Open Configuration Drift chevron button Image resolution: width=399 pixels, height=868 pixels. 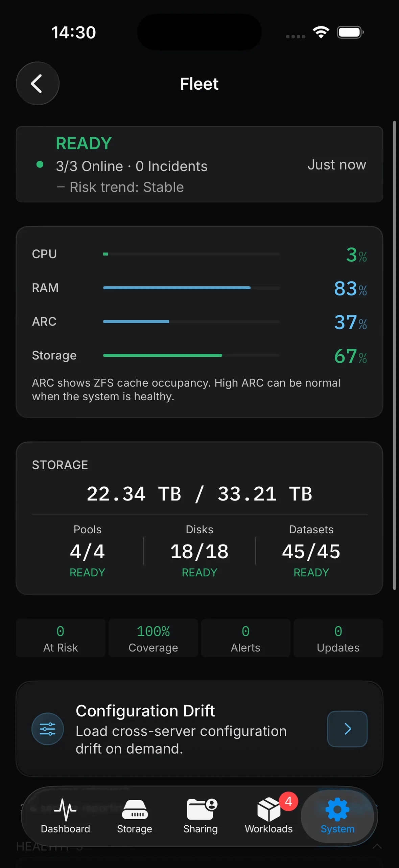pos(347,729)
